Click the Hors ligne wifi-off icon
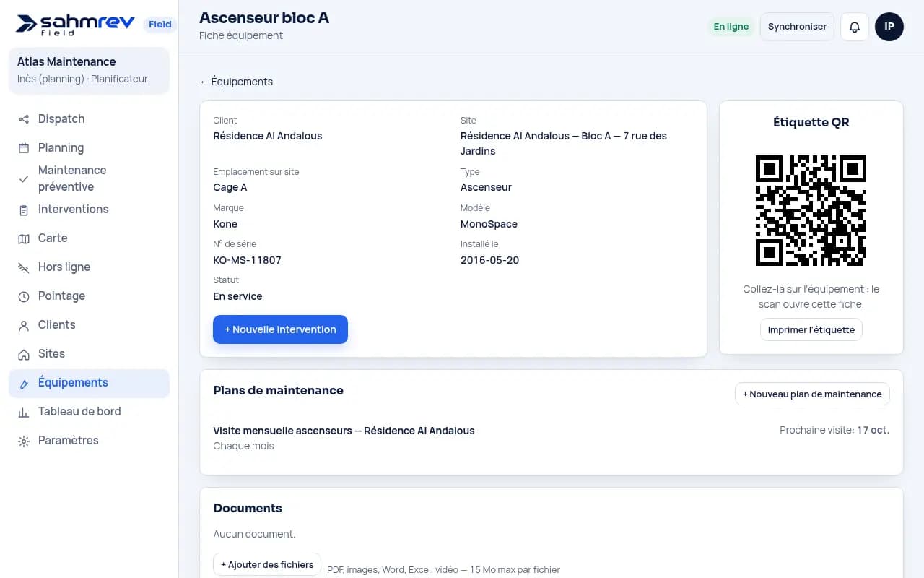924x578 pixels. [24, 267]
